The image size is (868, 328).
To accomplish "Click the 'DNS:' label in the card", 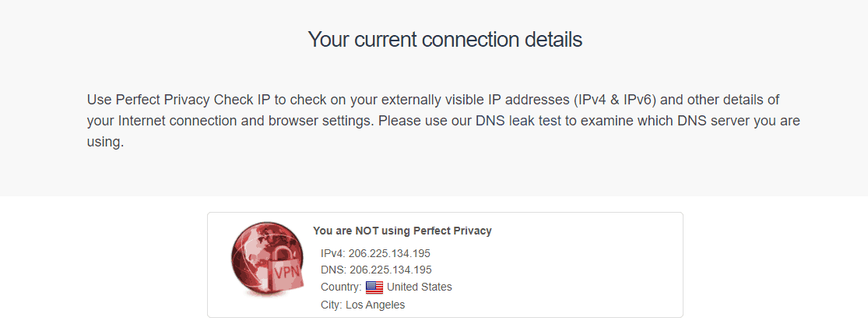I will click(334, 270).
